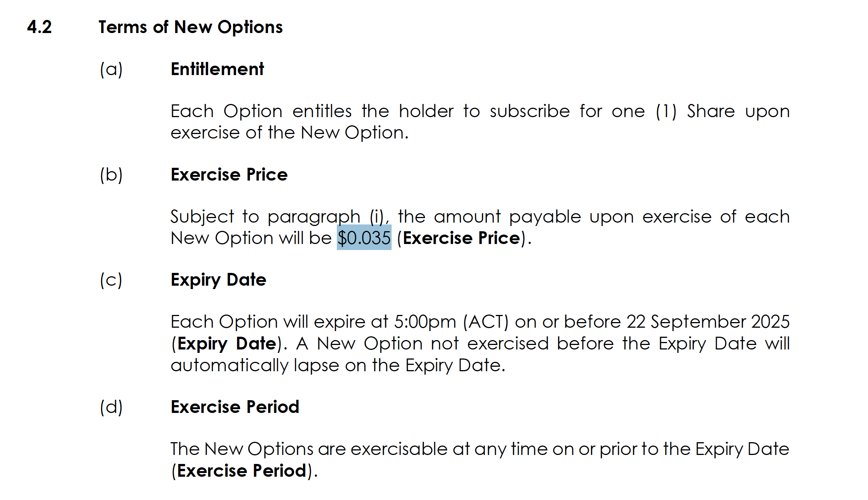The image size is (868, 500).
Task: Click 'automatically lapse' in expiry paragraph
Action: click(255, 366)
